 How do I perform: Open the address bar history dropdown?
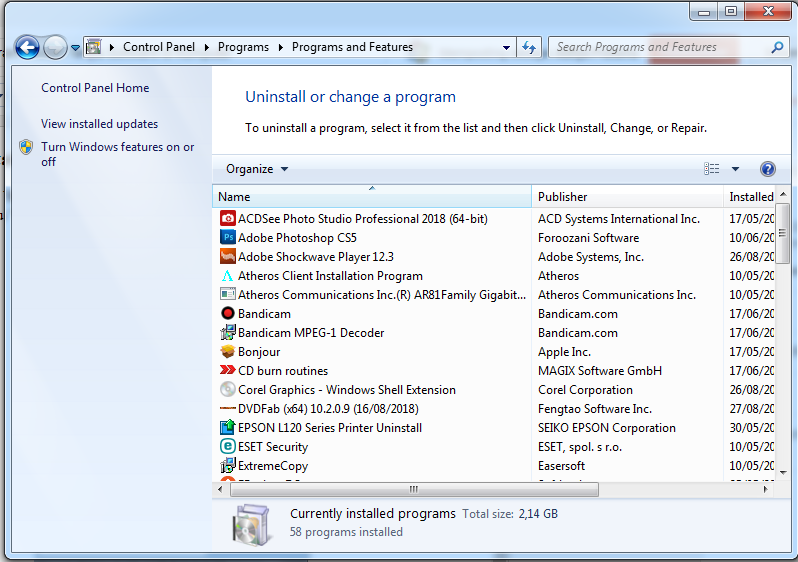tap(506, 48)
